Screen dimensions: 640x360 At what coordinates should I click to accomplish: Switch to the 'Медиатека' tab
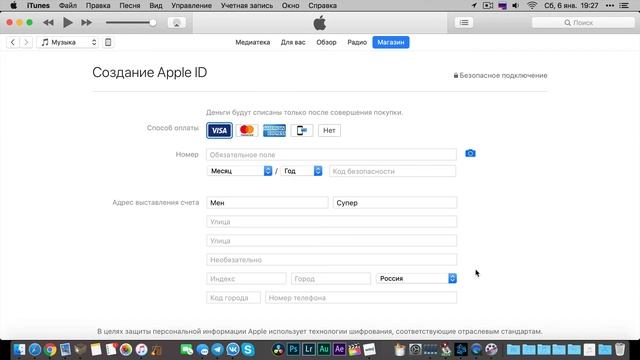(x=253, y=42)
